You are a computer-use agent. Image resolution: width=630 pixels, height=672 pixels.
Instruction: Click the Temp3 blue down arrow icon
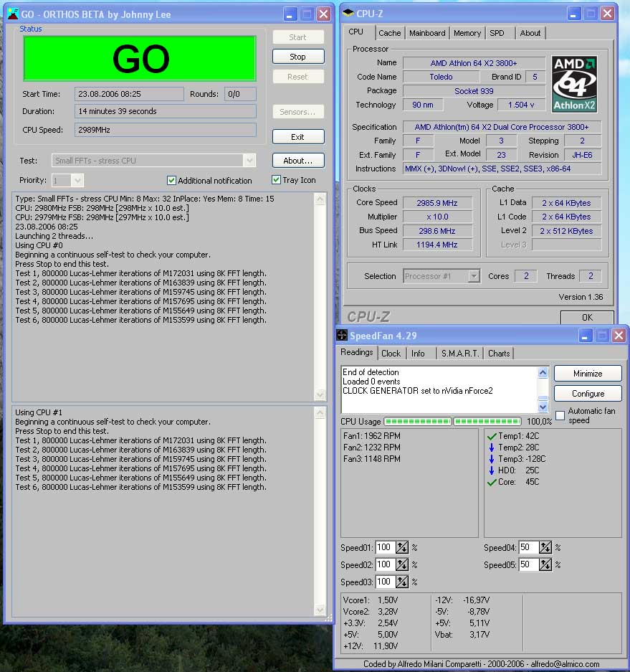point(492,459)
